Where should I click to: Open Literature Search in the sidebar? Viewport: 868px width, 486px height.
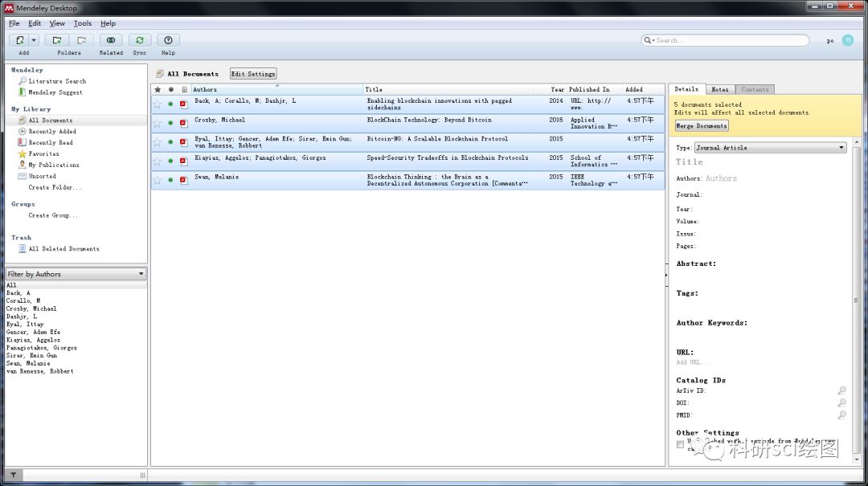click(57, 81)
